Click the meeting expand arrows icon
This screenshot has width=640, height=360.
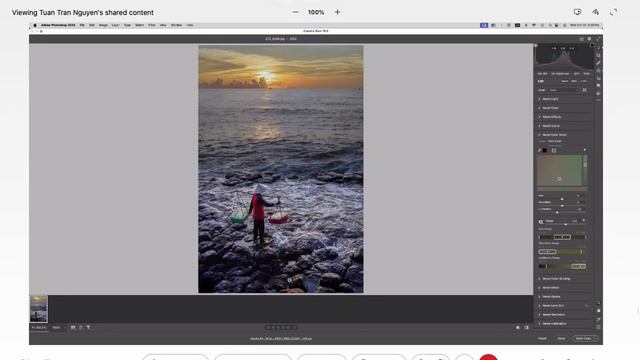coord(613,12)
